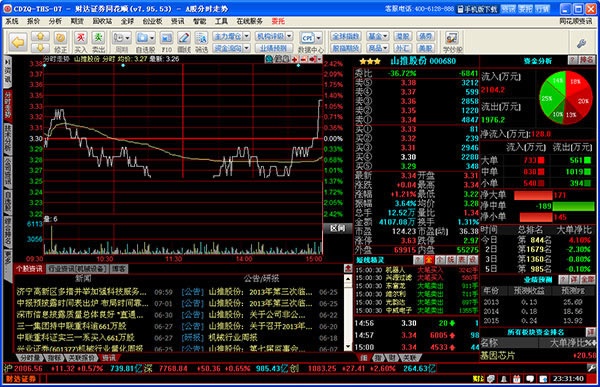
Task: Expand the 数据中心 CPI dropdown arrow
Action: pos(318,38)
